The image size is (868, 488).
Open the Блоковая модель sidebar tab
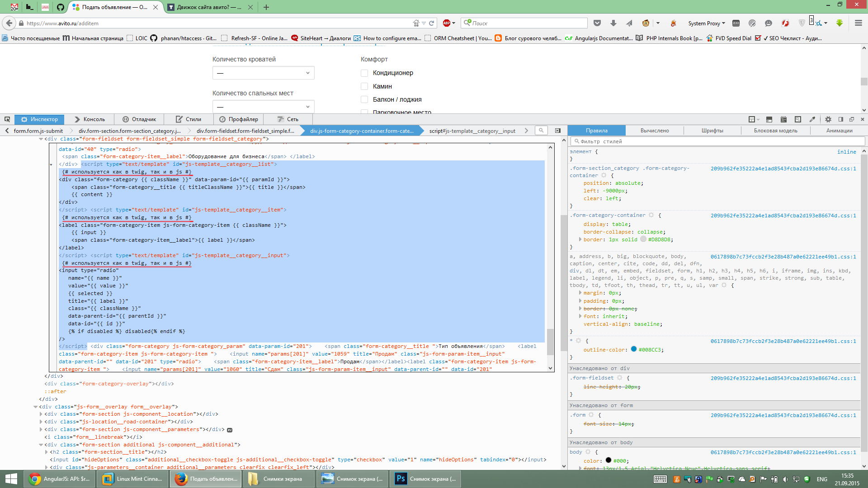click(775, 131)
